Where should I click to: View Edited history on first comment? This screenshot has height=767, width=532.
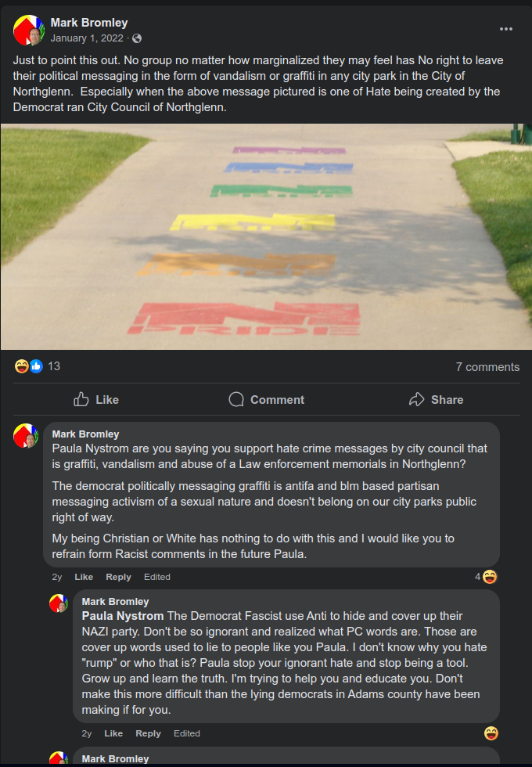tap(157, 577)
